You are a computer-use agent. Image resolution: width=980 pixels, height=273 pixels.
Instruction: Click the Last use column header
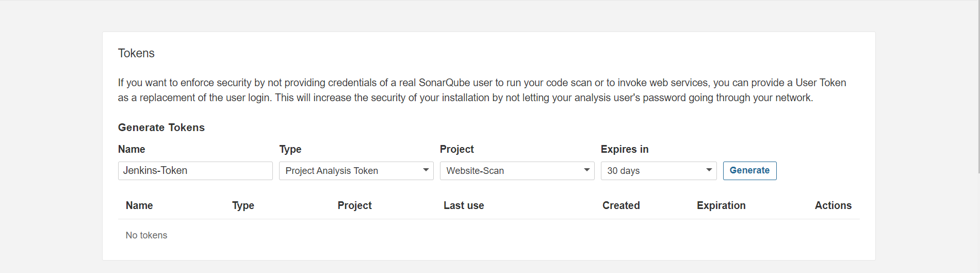[x=464, y=205]
